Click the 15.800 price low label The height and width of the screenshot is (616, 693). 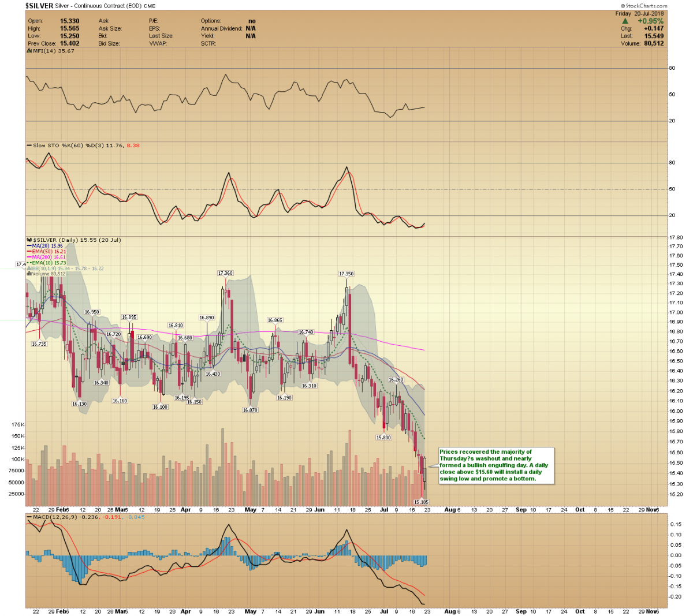point(383,438)
